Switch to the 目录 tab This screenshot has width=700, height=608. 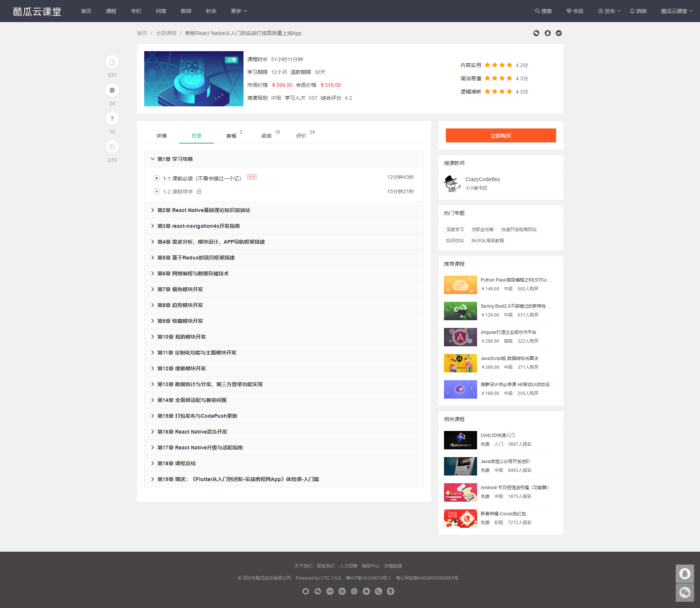pyautogui.click(x=196, y=136)
